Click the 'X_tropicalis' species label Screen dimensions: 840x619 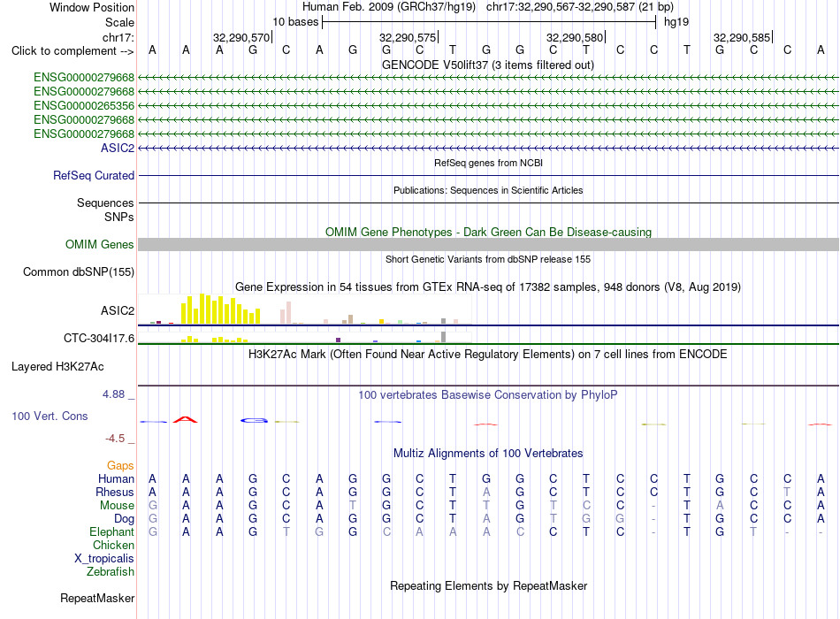(x=104, y=559)
